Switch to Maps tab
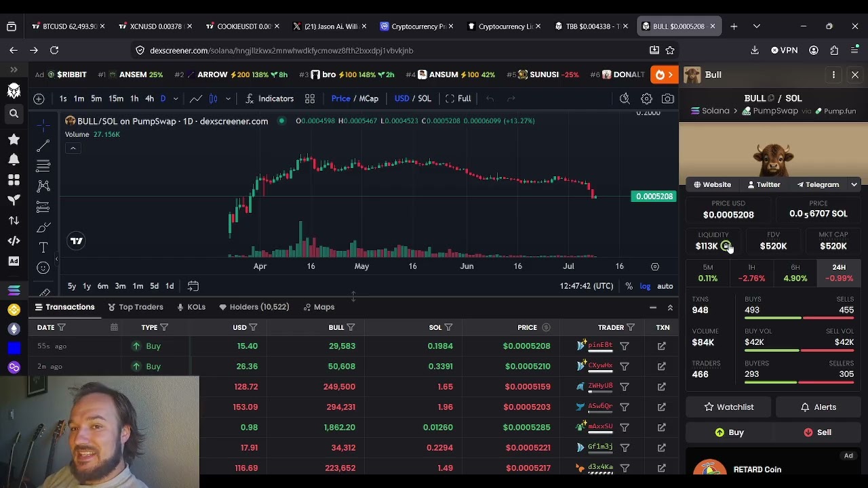Screen dimensions: 868x488 click(x=319, y=307)
